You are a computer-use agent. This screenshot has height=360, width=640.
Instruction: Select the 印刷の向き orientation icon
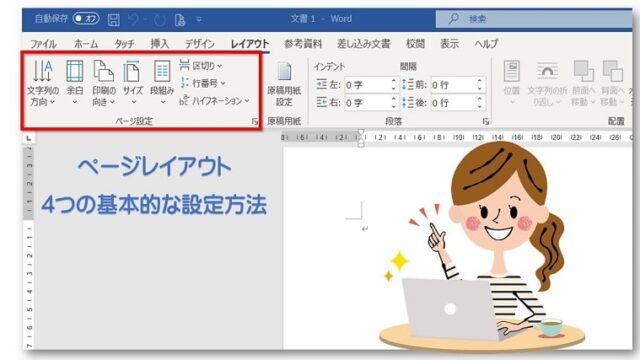[x=104, y=83]
